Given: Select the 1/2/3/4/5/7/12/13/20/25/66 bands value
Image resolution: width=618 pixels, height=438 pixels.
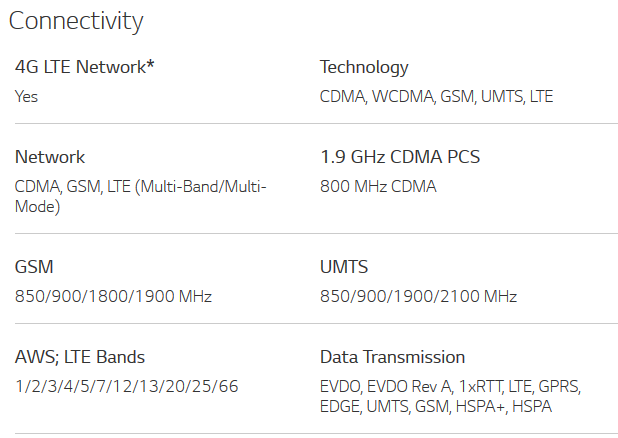Looking at the screenshot, I should [x=127, y=386].
